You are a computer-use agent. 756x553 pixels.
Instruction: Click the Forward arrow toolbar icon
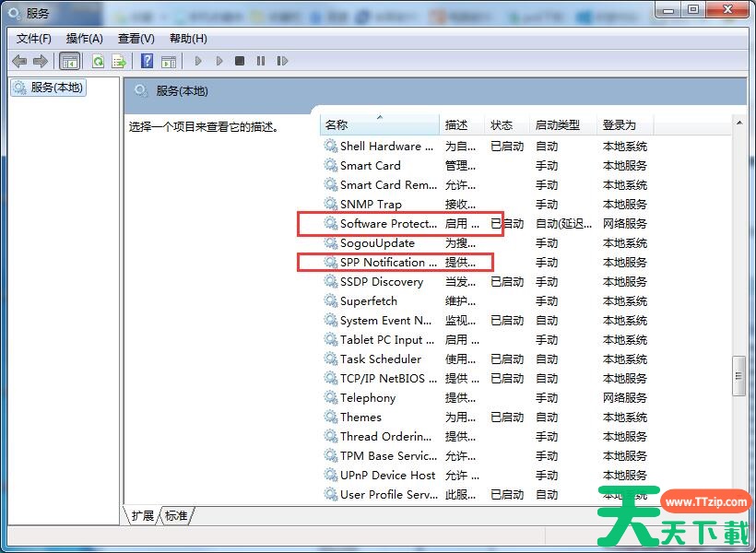41,61
